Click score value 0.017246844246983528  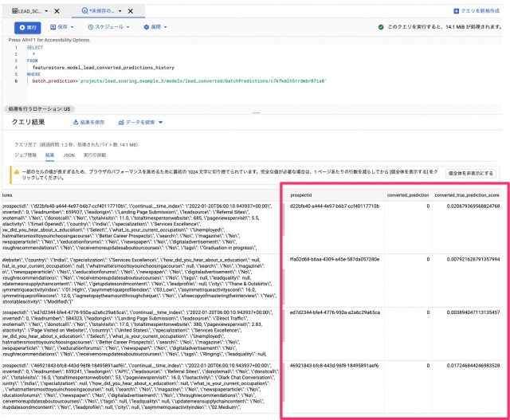pos(473,366)
